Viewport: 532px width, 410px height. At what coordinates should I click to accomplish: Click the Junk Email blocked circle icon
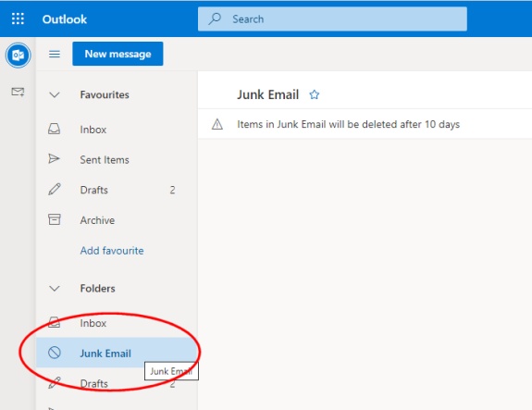point(55,353)
